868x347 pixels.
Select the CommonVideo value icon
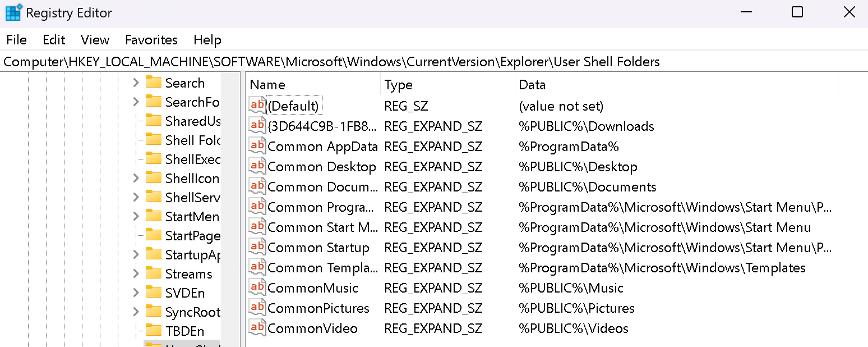(x=257, y=328)
